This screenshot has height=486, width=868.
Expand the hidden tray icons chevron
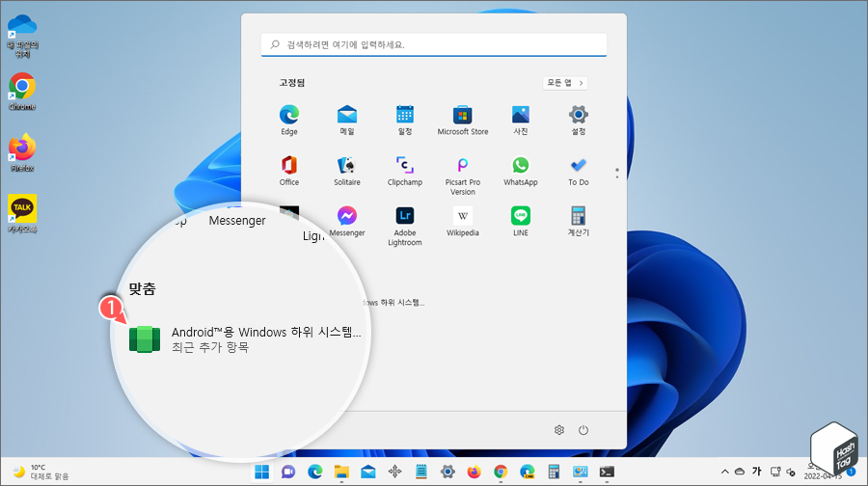pyautogui.click(x=724, y=472)
